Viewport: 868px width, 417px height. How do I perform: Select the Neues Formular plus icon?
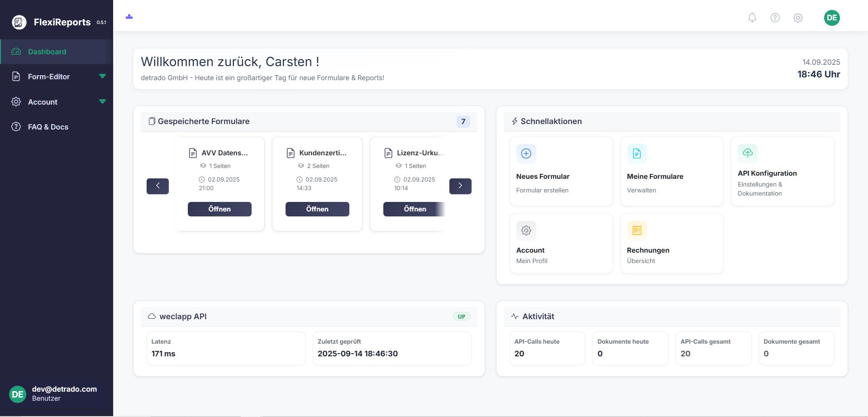[526, 153]
